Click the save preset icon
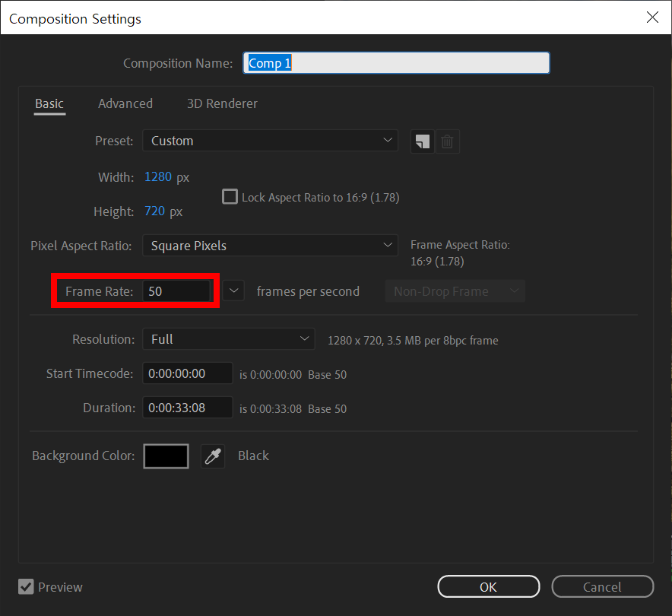 pos(422,141)
